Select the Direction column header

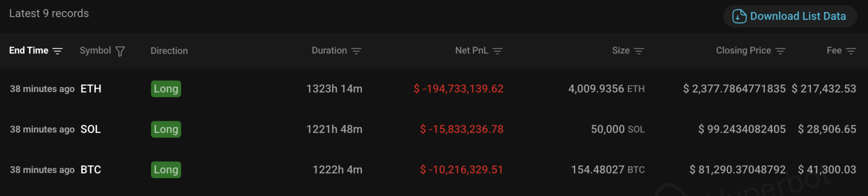pyautogui.click(x=169, y=51)
